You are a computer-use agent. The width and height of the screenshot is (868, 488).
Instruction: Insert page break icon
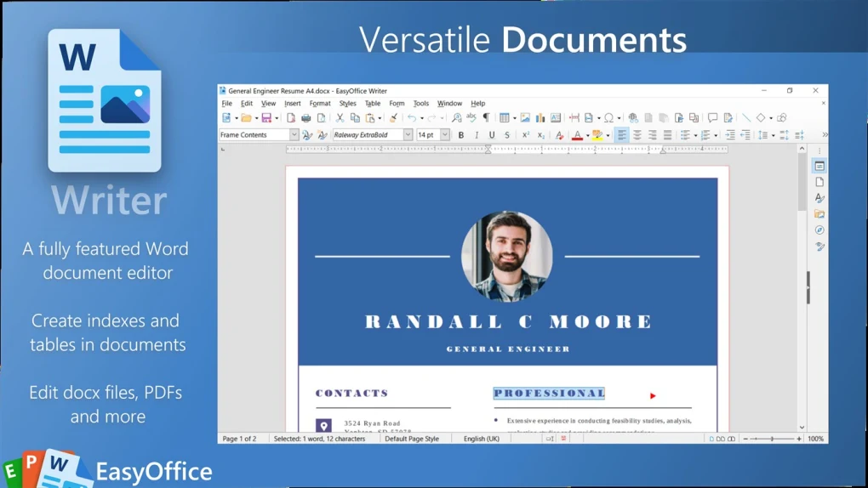click(574, 118)
